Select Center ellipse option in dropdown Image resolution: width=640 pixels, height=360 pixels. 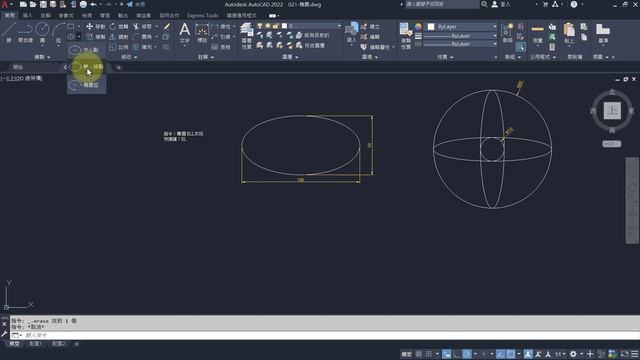point(87,50)
